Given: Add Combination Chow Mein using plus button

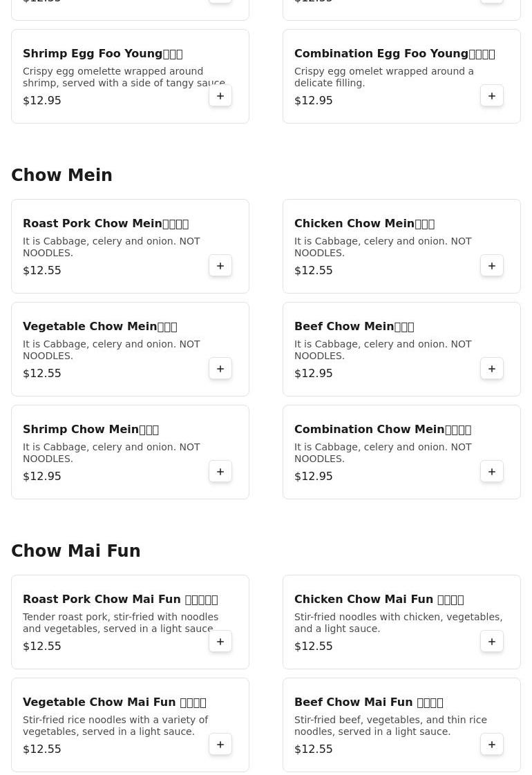Looking at the screenshot, I should click(x=492, y=472).
